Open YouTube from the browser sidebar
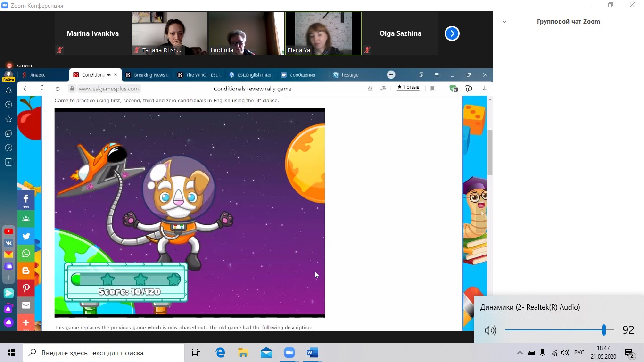Screen dimensions: 644x362 8,231
